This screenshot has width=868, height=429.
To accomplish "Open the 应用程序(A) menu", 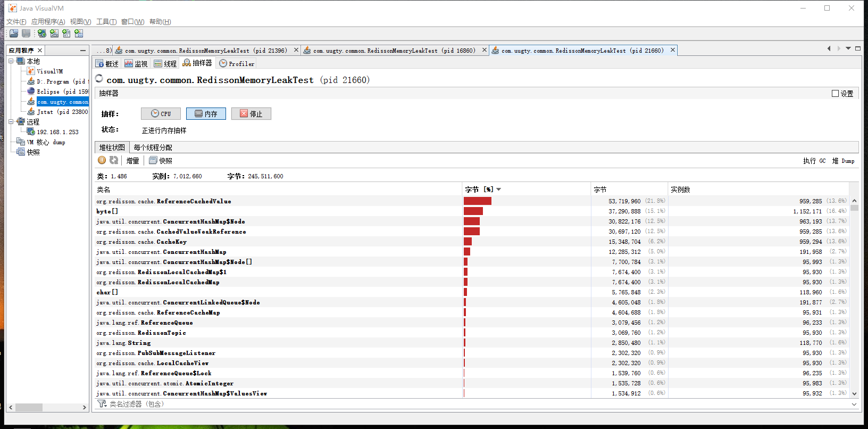I will (x=48, y=22).
